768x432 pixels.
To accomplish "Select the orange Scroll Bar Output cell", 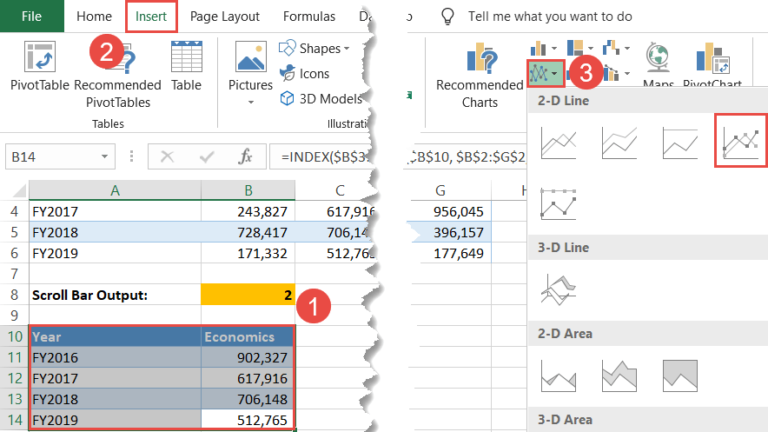I will coord(248,295).
